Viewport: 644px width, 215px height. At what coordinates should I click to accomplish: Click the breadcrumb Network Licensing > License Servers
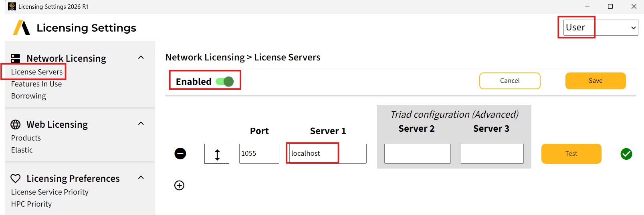[x=243, y=57]
